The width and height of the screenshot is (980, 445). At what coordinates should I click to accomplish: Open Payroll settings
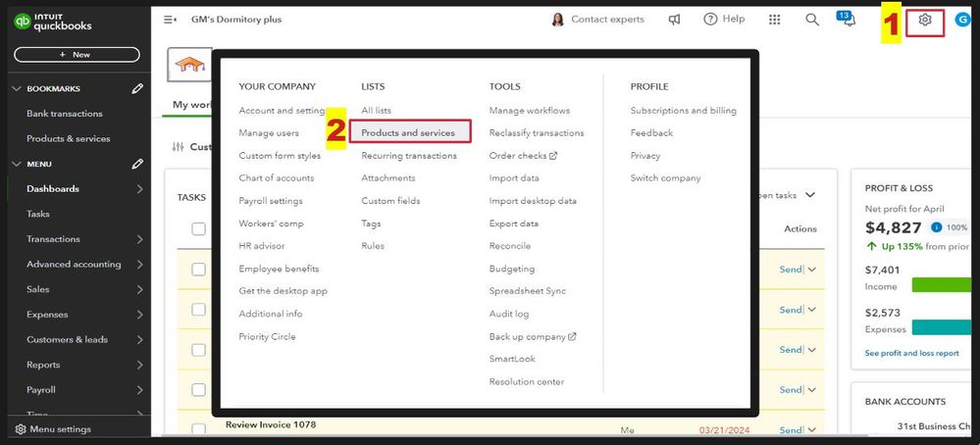[x=271, y=201]
